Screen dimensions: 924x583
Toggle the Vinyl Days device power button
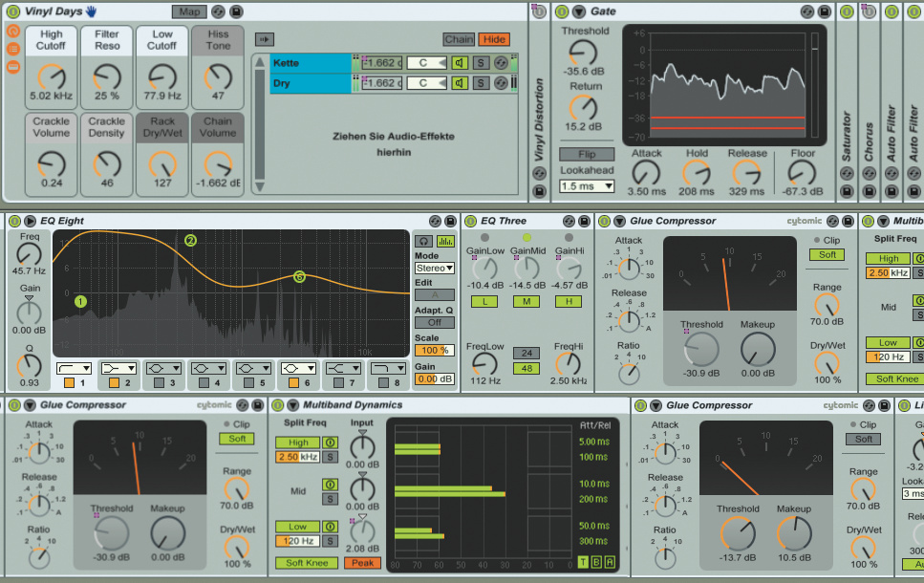pyautogui.click(x=13, y=12)
